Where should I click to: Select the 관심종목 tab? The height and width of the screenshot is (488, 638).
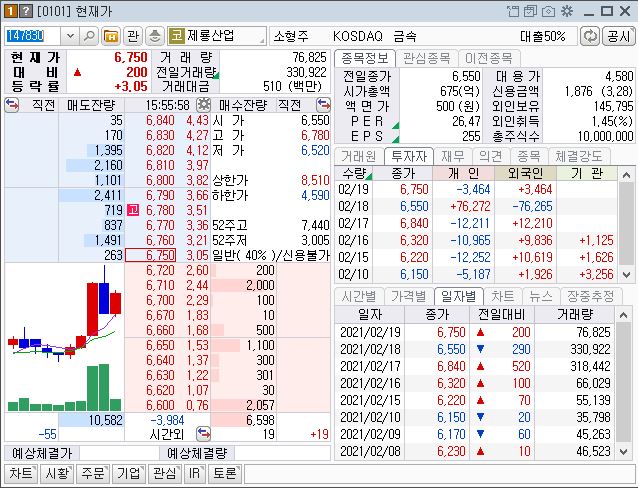[426, 58]
